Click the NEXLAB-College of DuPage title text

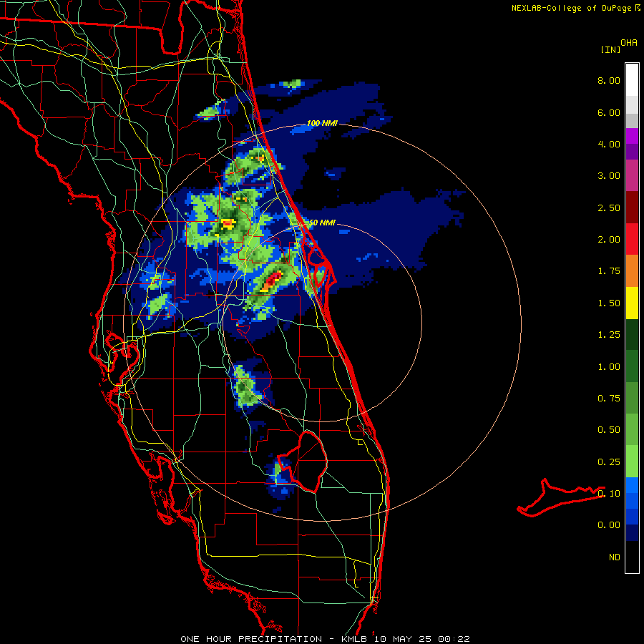[x=571, y=8]
